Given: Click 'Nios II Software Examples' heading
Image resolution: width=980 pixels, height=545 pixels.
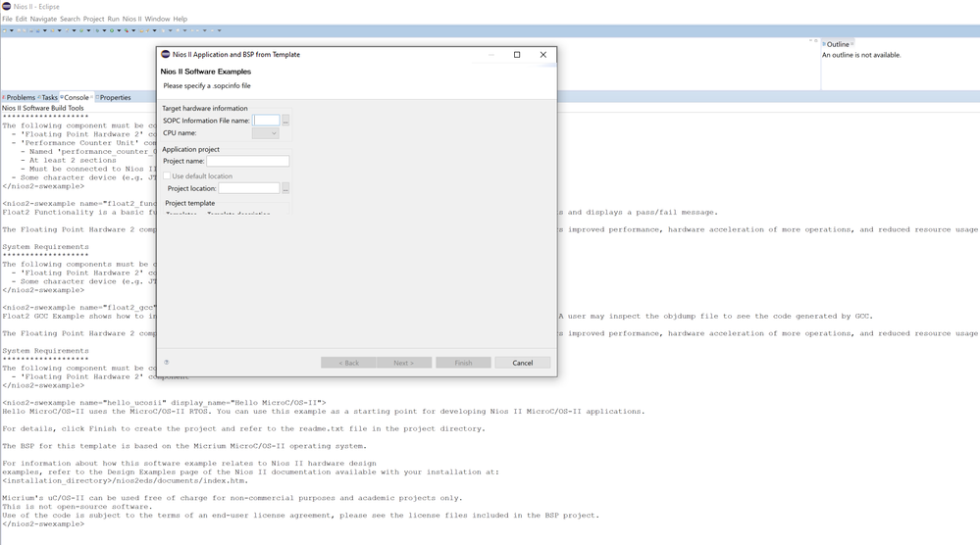Looking at the screenshot, I should point(206,72).
